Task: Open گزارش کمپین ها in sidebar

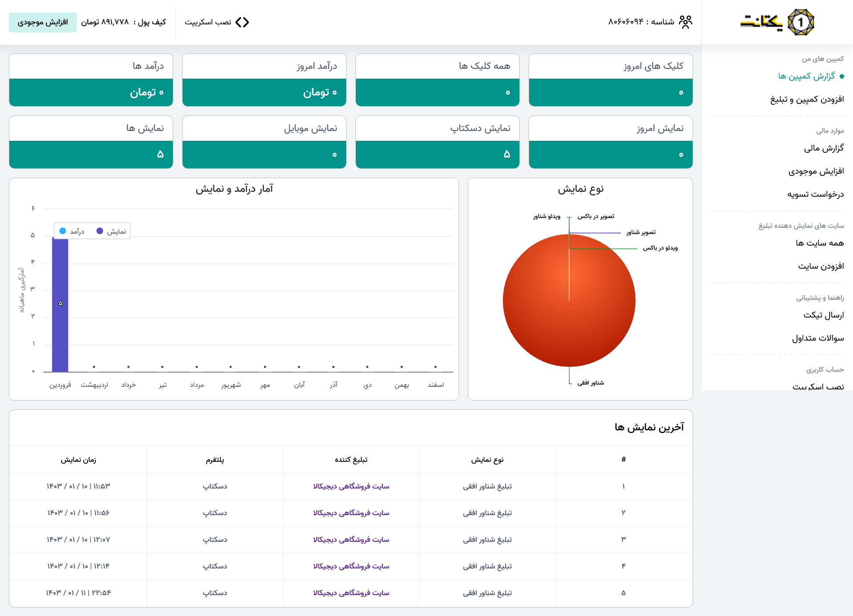Action: coord(806,76)
